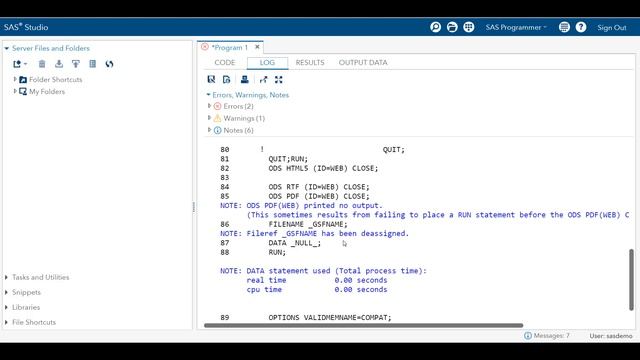The width and height of the screenshot is (640, 360).
Task: Expand the Notes (6) list
Action: coord(209,130)
